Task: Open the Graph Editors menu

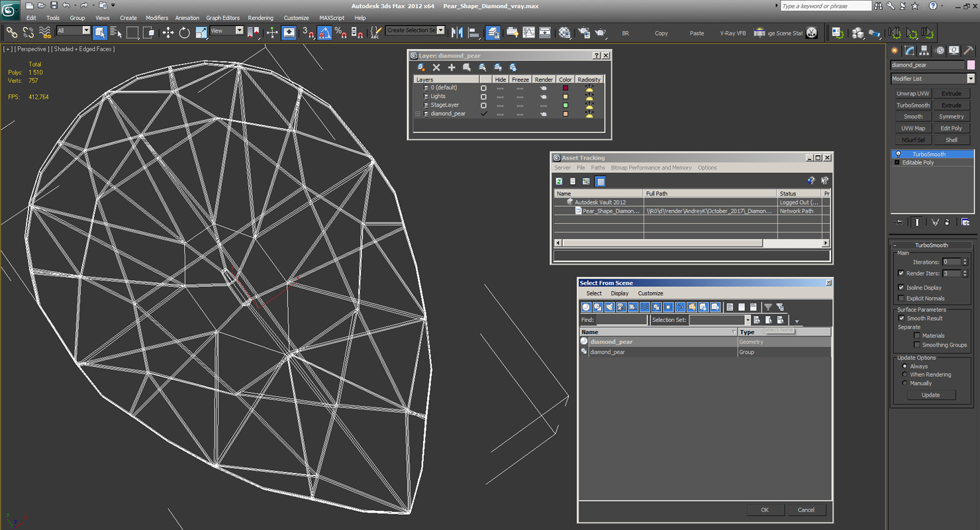Action: tap(222, 18)
